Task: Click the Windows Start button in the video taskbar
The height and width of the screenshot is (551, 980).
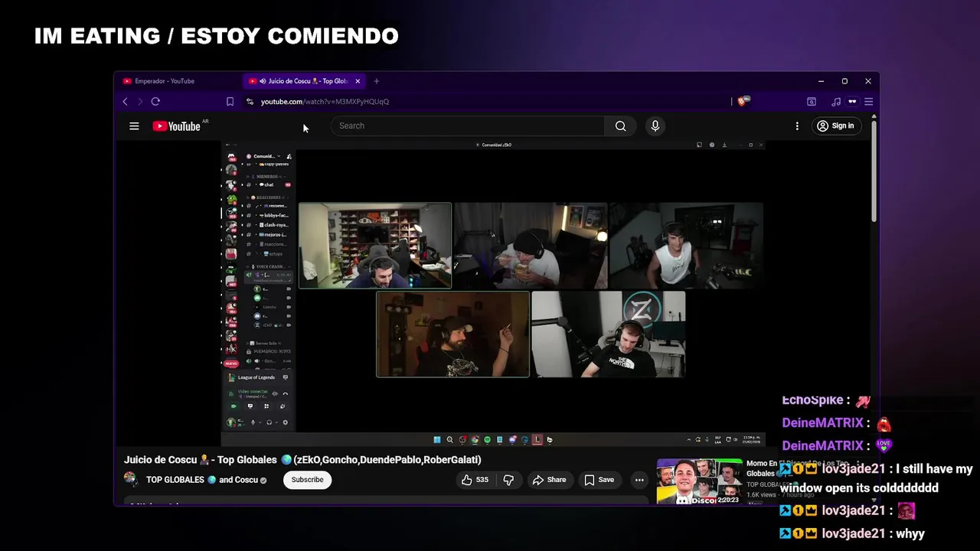Action: pos(437,440)
